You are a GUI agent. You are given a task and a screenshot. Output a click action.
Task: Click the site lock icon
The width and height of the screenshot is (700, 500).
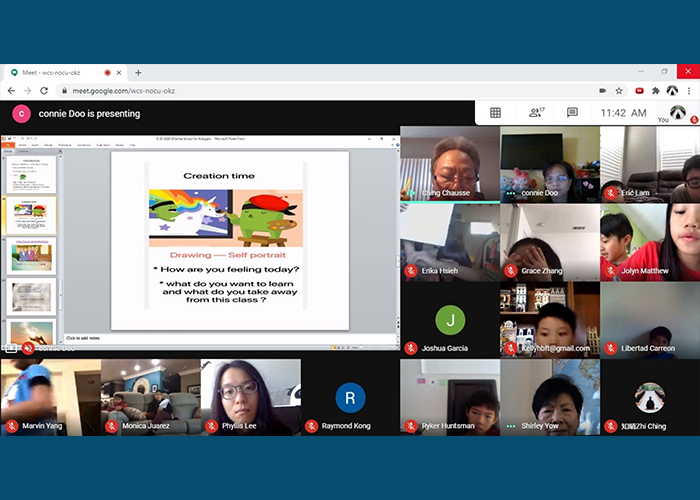pos(65,91)
